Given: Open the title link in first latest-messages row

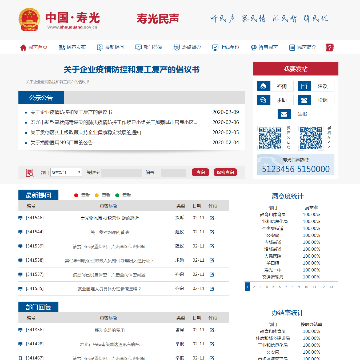Looking at the screenshot, I should (x=110, y=218).
